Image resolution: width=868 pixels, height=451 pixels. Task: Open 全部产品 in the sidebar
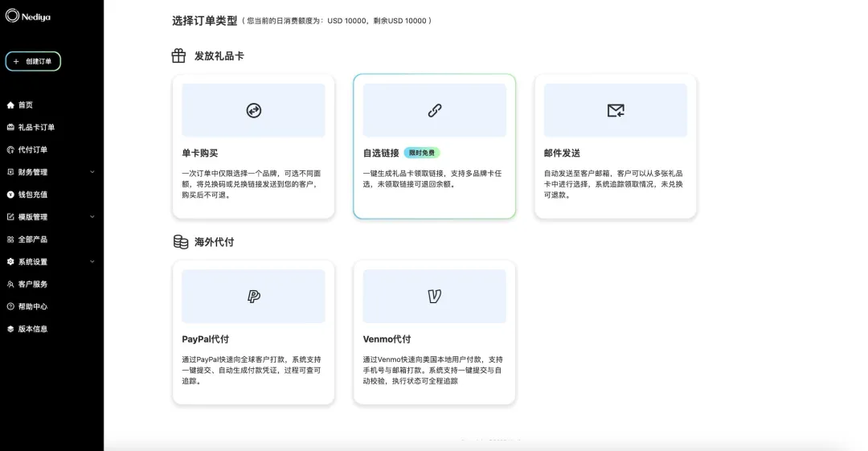(33, 240)
